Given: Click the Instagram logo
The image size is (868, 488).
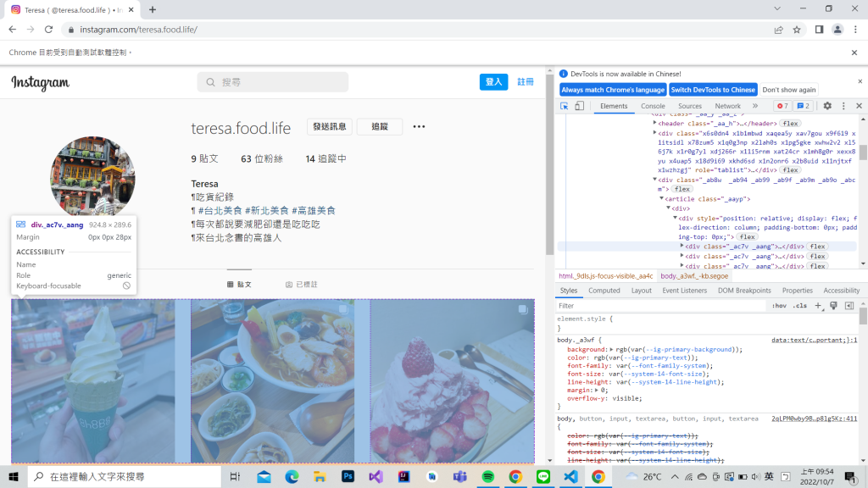Looking at the screenshot, I should pyautogui.click(x=41, y=82).
